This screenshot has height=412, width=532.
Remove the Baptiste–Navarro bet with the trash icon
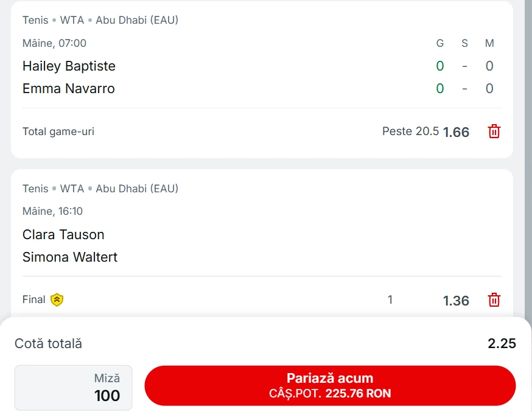494,131
